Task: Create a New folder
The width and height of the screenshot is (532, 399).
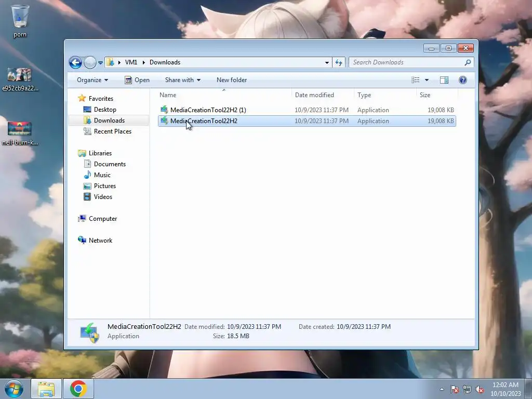Action: tap(232, 80)
